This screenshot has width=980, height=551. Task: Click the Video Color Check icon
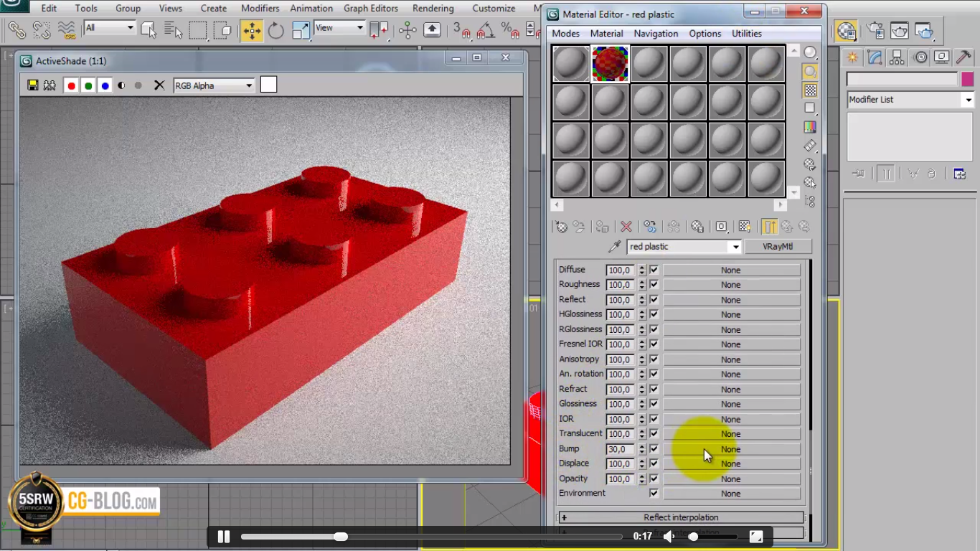(810, 127)
